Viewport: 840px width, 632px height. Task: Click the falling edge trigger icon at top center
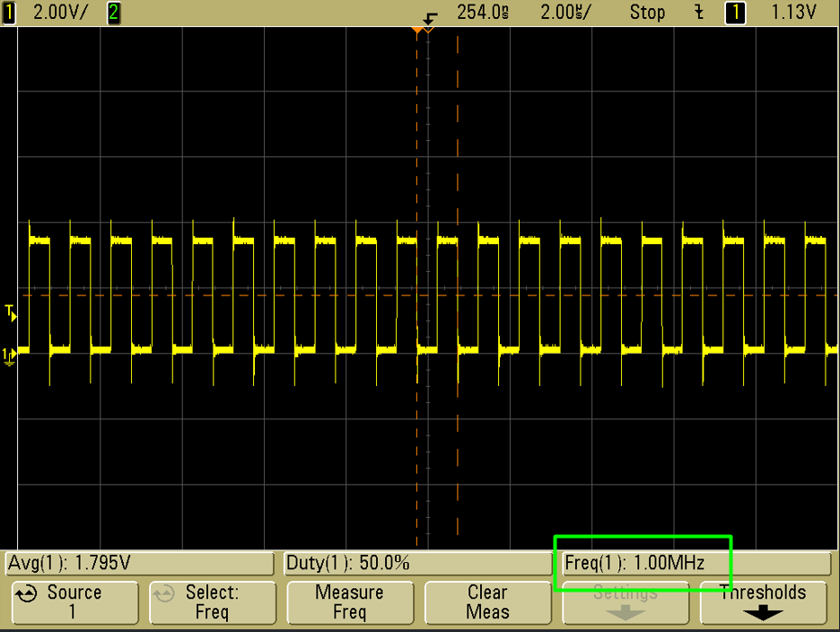pos(431,17)
